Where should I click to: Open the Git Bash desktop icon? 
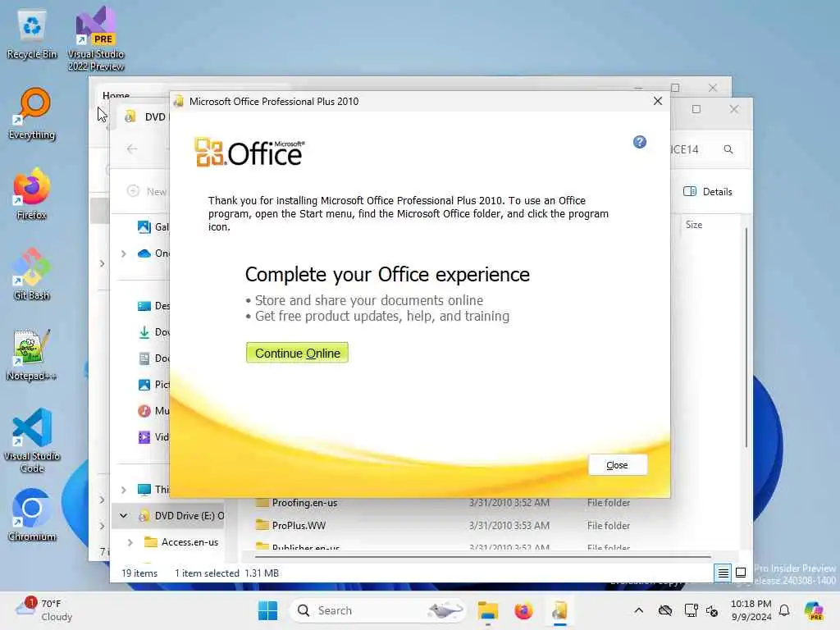pos(32,274)
